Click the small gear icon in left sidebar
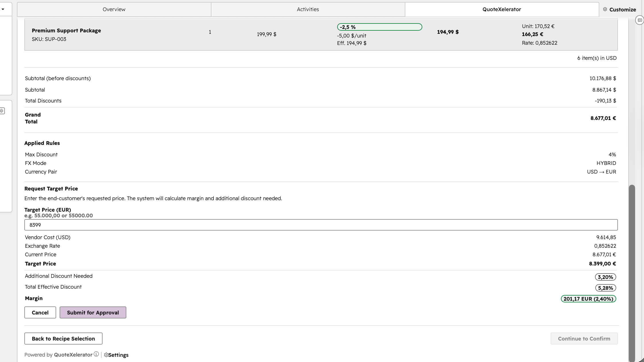Image resolution: width=644 pixels, height=362 pixels. (x=2, y=111)
